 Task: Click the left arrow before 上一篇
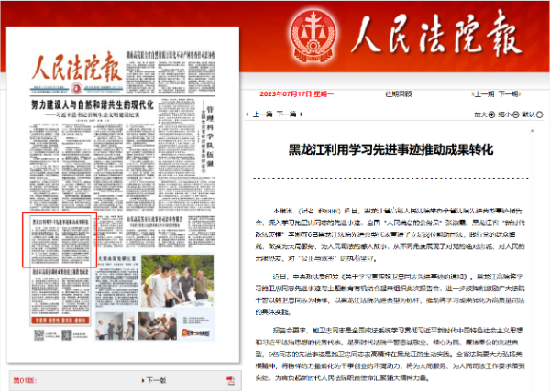pyautogui.click(x=247, y=114)
